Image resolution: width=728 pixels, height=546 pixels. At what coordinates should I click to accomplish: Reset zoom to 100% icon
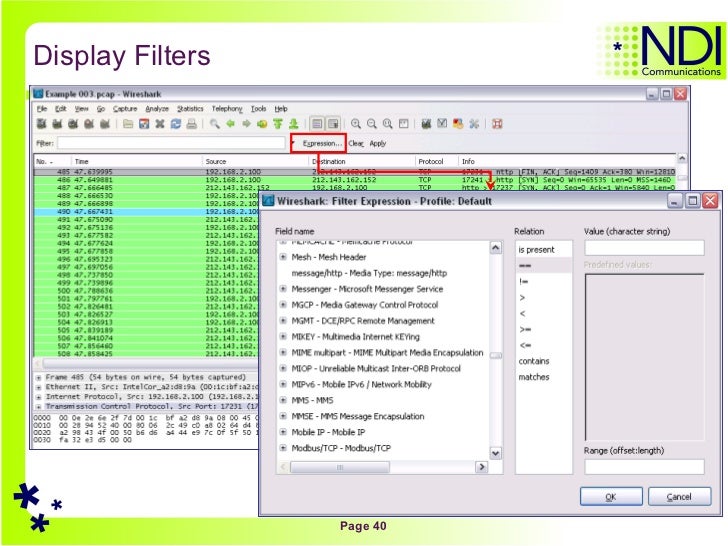click(x=387, y=124)
